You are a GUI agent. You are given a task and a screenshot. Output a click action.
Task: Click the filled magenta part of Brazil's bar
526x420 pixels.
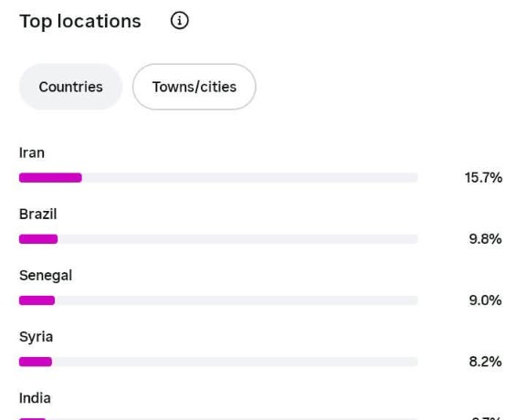click(x=38, y=239)
